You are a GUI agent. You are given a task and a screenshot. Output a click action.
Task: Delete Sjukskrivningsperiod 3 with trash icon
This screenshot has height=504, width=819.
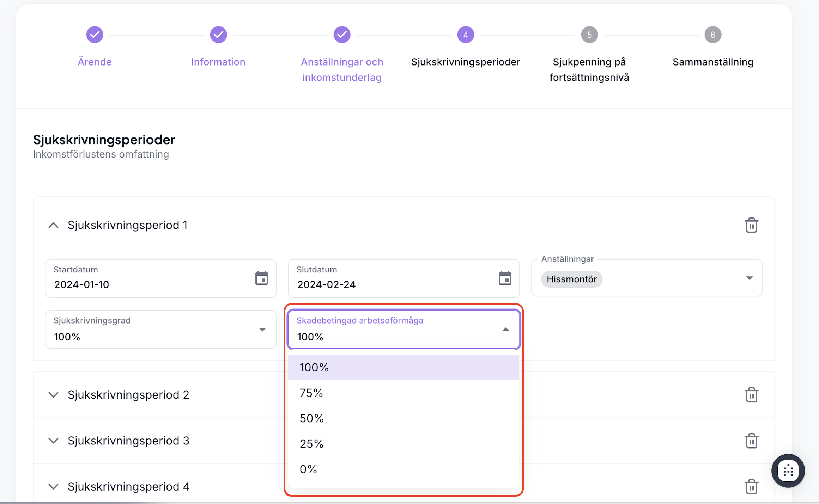tap(751, 441)
